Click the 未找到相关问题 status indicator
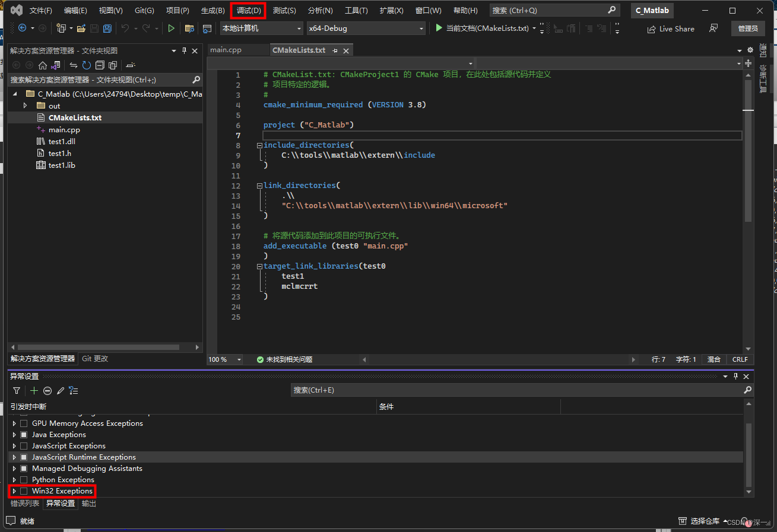The width and height of the screenshot is (777, 532). click(x=284, y=359)
